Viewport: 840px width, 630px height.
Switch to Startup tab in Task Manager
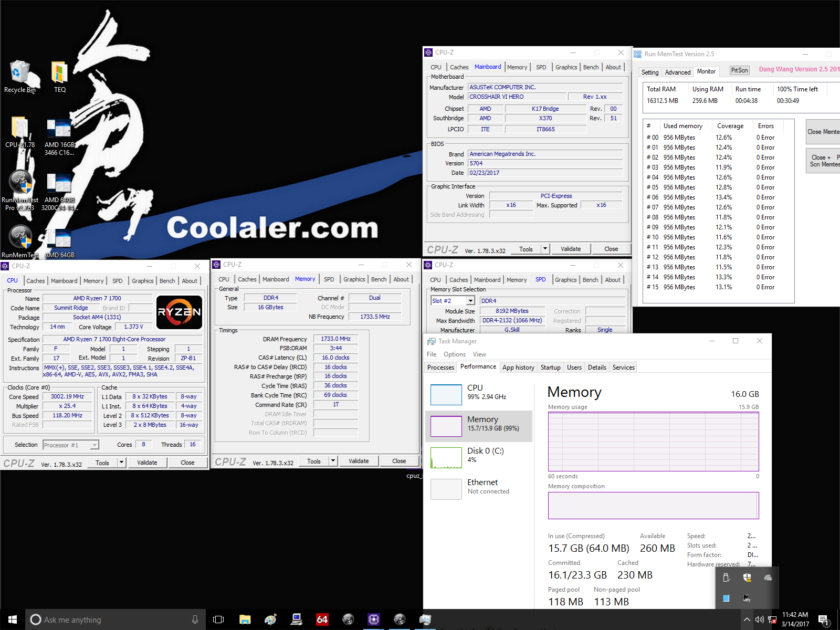pos(551,367)
